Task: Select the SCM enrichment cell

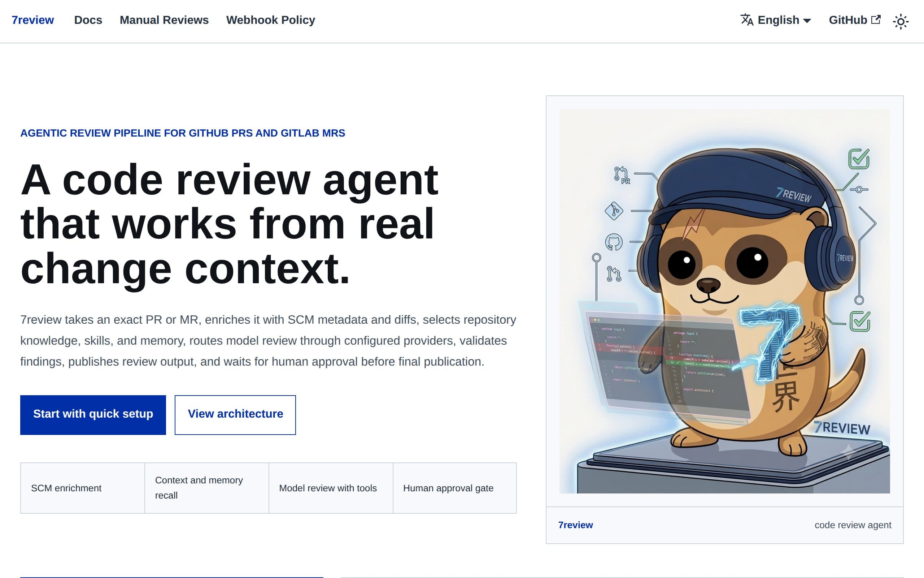Action: (82, 488)
